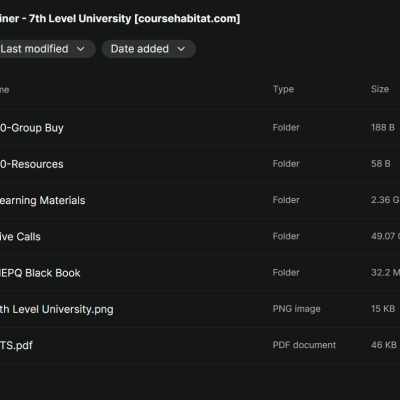The height and width of the screenshot is (400, 400).
Task: Open the Date added filter dropdown
Action: pyautogui.click(x=149, y=49)
